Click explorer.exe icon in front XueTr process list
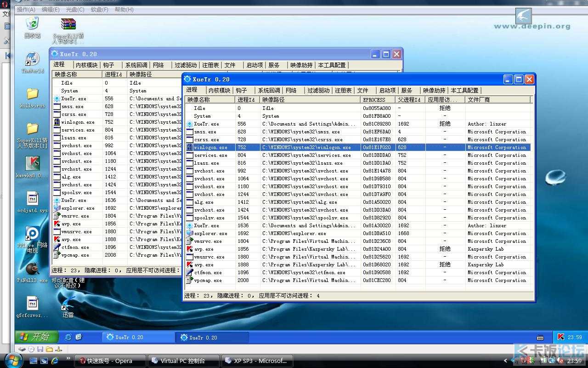588x368 pixels. [x=190, y=233]
